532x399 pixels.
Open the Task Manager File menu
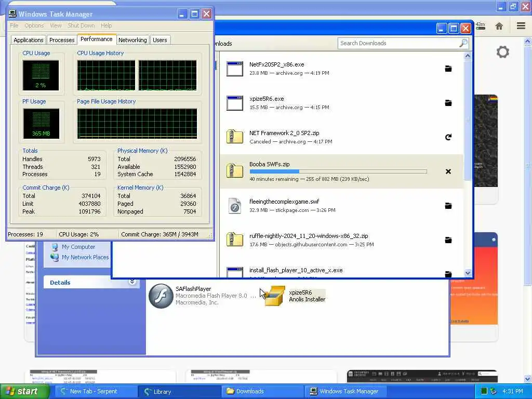click(14, 25)
